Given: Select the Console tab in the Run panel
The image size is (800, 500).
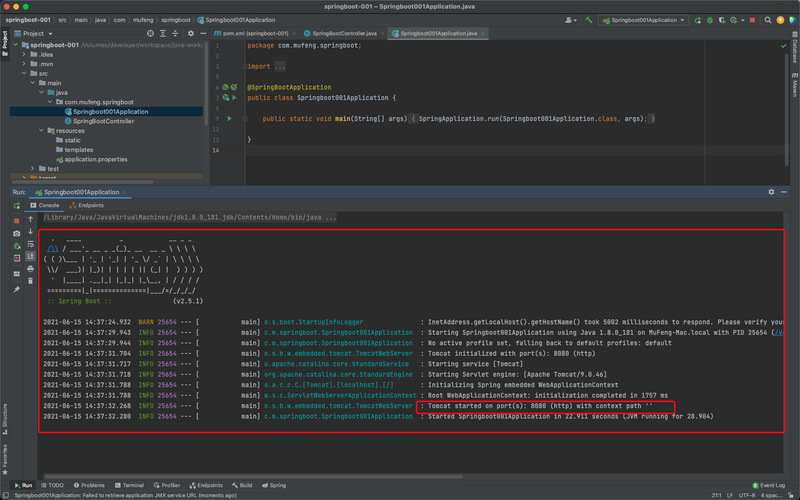Looking at the screenshot, I should 44,205.
